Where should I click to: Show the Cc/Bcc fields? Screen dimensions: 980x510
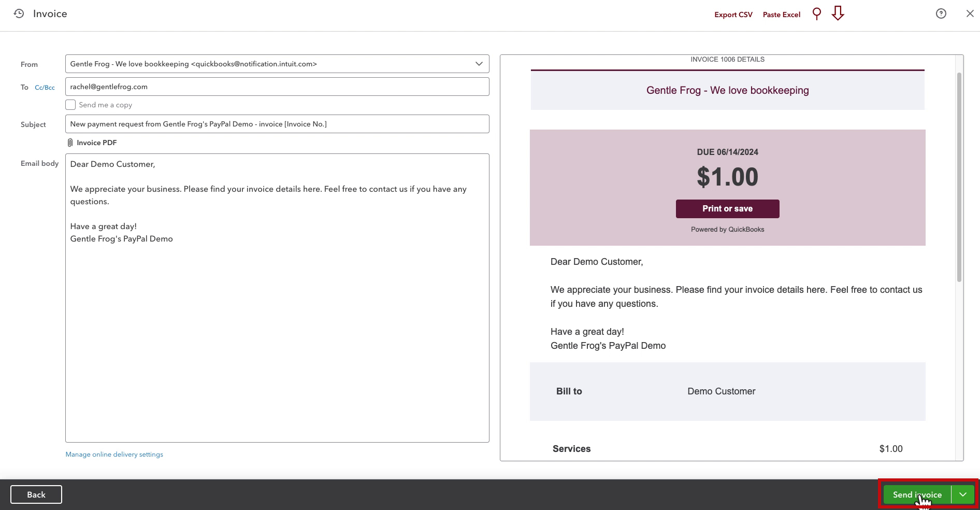[45, 88]
